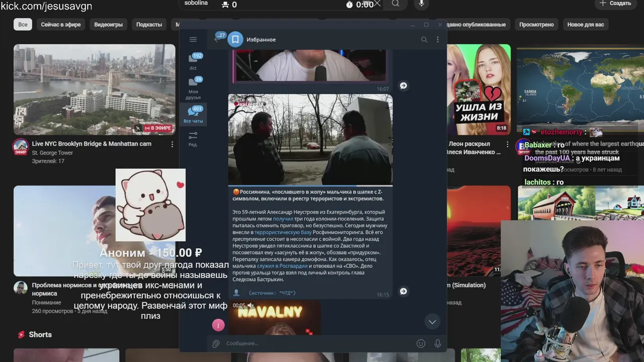This screenshot has height=362, width=644.
Task: Select the Все чаты folder in Telegram
Action: [x=193, y=115]
